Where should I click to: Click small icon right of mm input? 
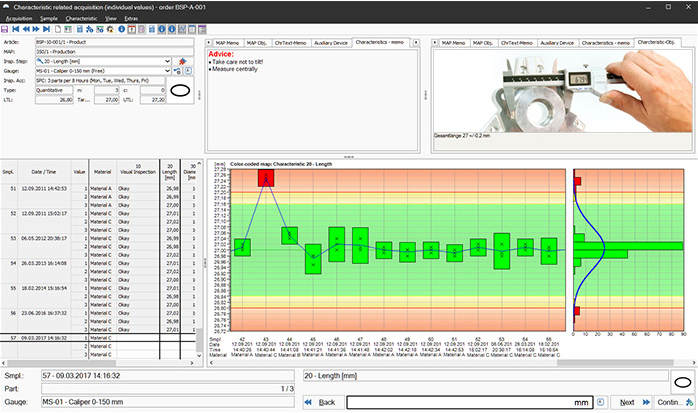pos(601,402)
